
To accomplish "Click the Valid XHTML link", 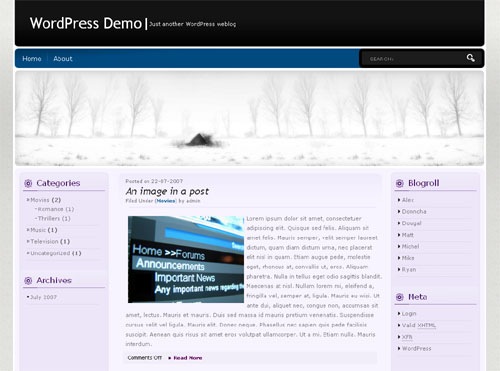I will point(419,325).
